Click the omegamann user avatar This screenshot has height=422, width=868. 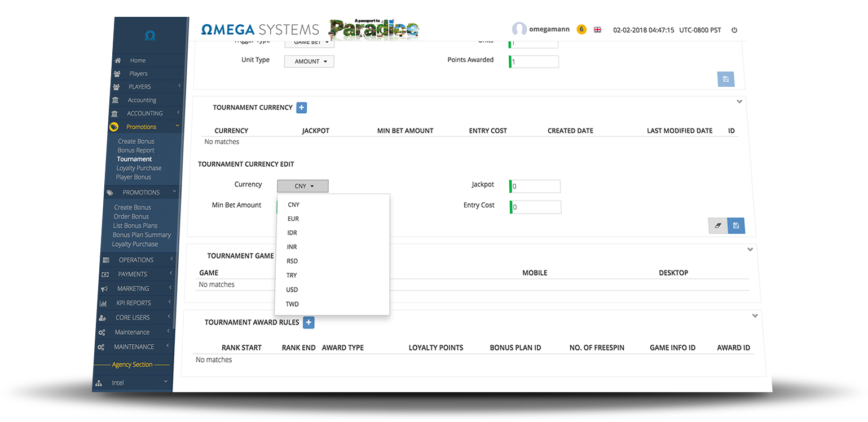(x=519, y=29)
